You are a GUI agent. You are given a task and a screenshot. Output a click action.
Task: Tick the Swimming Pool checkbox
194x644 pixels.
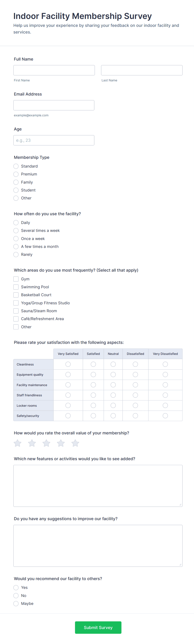[x=16, y=287]
